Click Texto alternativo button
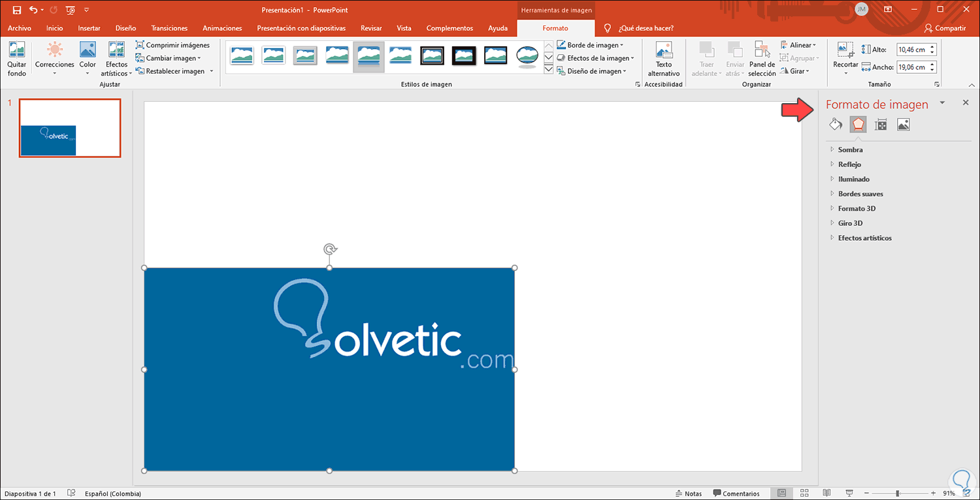Image resolution: width=980 pixels, height=500 pixels. [664, 59]
